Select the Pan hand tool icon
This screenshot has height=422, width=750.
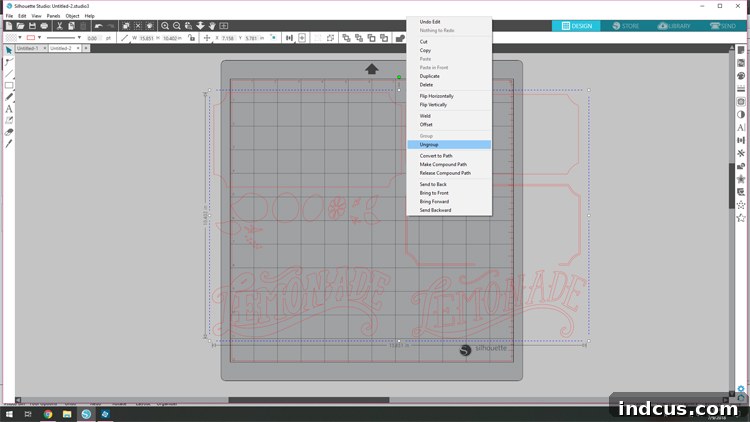click(x=212, y=26)
